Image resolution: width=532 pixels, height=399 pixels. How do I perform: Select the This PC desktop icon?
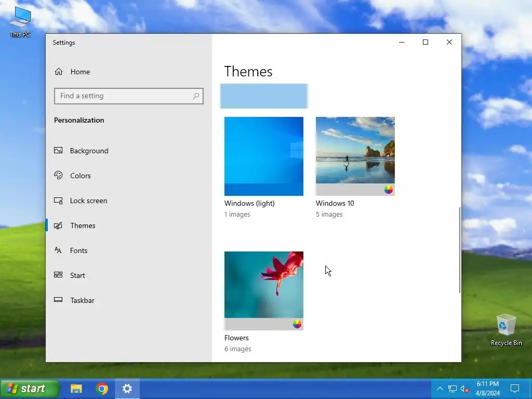coord(20,22)
